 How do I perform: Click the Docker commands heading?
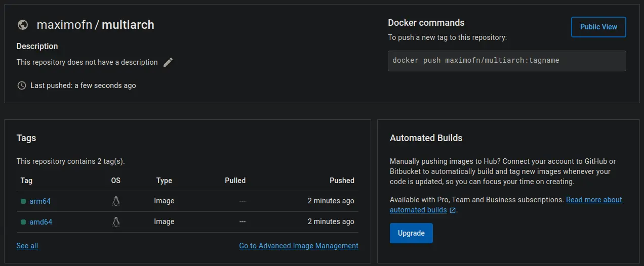pyautogui.click(x=426, y=23)
